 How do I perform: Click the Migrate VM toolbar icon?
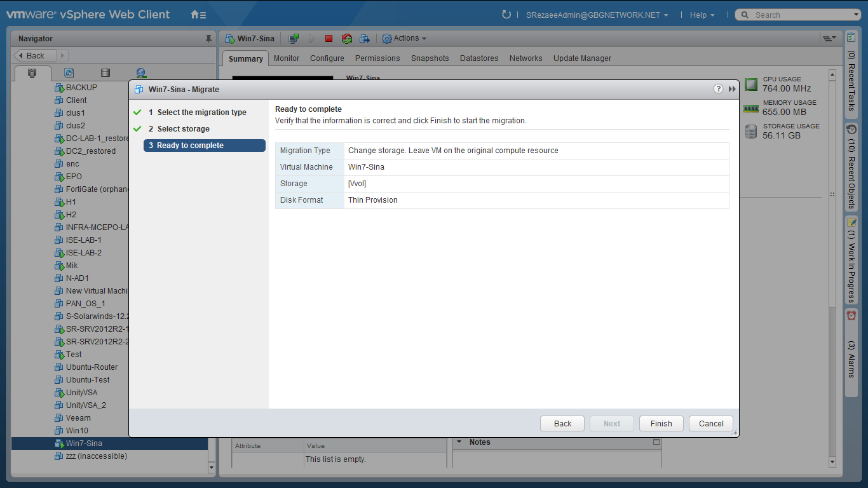(x=365, y=39)
